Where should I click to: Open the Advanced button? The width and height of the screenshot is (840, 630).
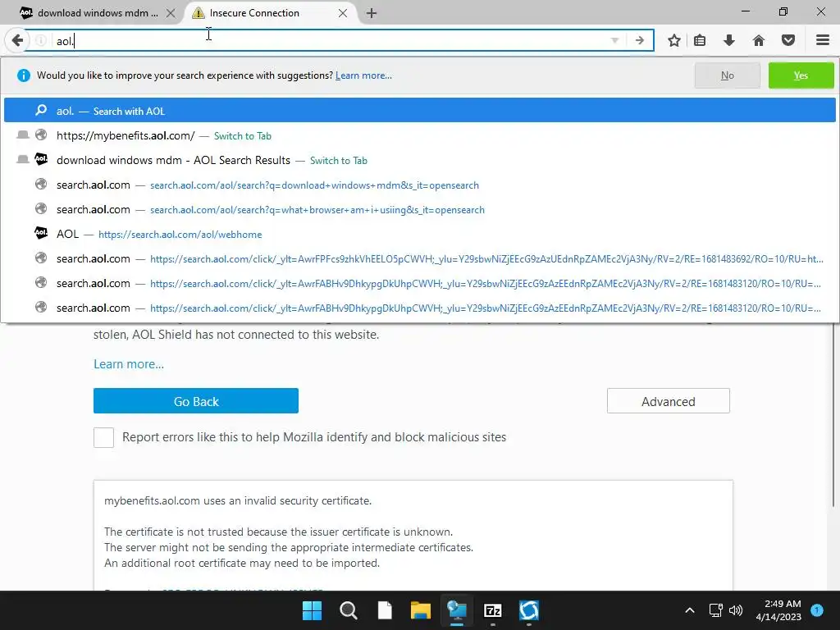click(x=668, y=400)
